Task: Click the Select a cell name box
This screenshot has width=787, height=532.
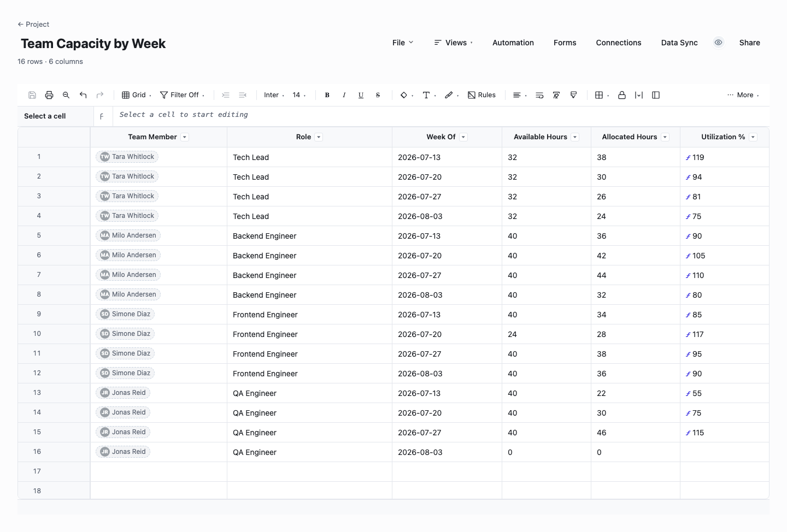Action: click(x=56, y=116)
